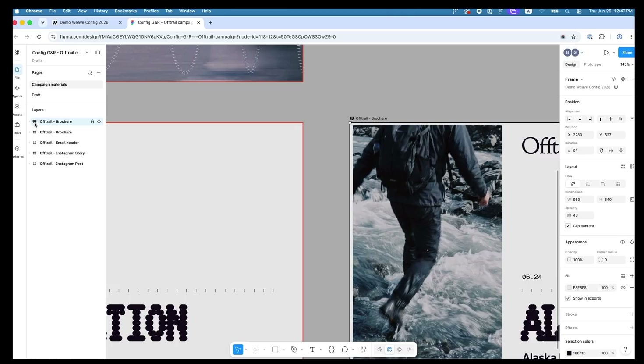Expand Offtrail - Email header layer

[x=29, y=143]
